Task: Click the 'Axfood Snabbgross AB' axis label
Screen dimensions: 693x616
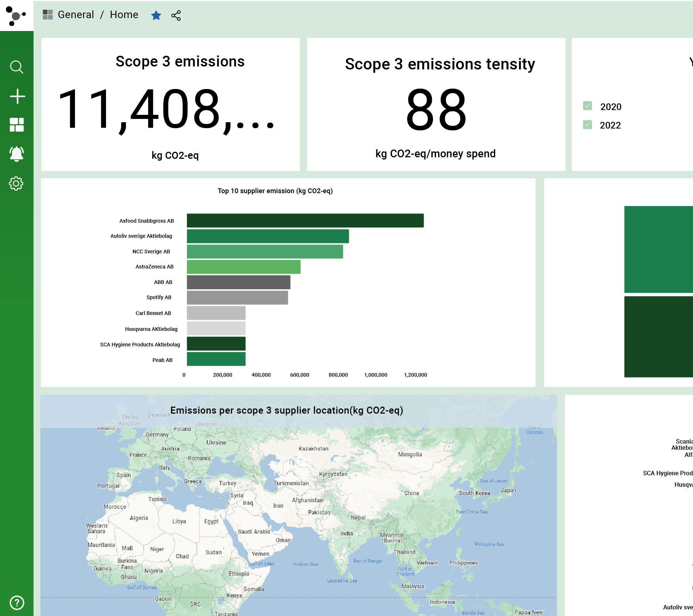Action: click(x=147, y=221)
